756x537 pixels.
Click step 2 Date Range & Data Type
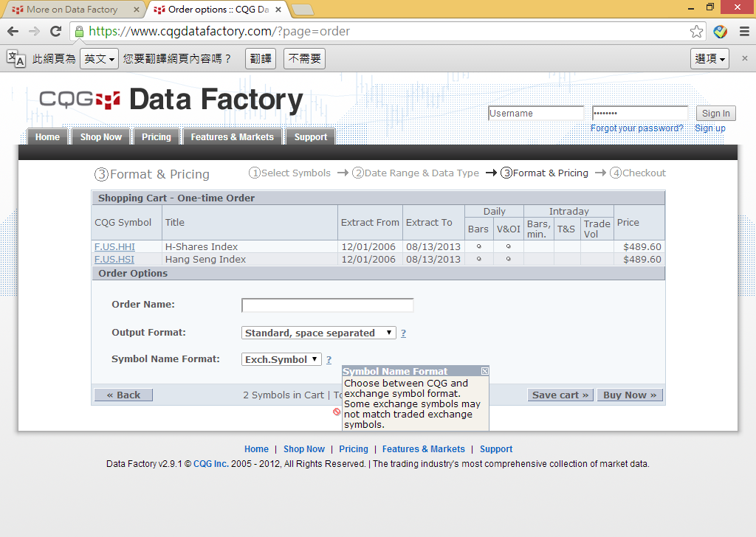416,173
